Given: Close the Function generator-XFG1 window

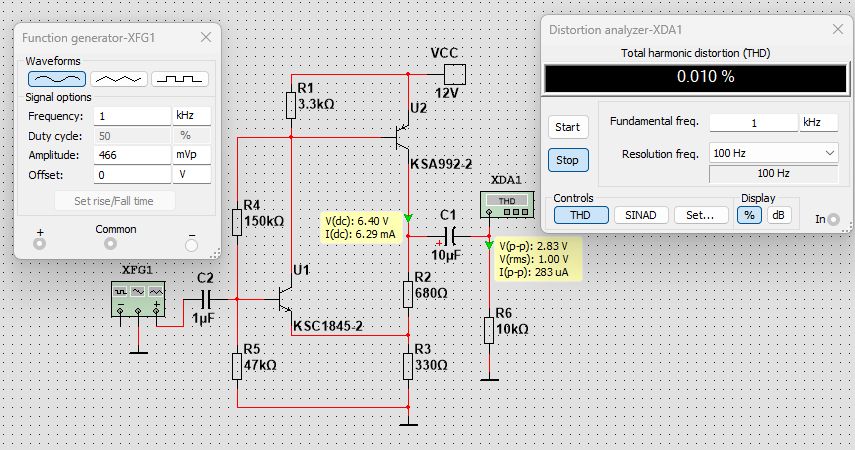Looking at the screenshot, I should coord(206,37).
